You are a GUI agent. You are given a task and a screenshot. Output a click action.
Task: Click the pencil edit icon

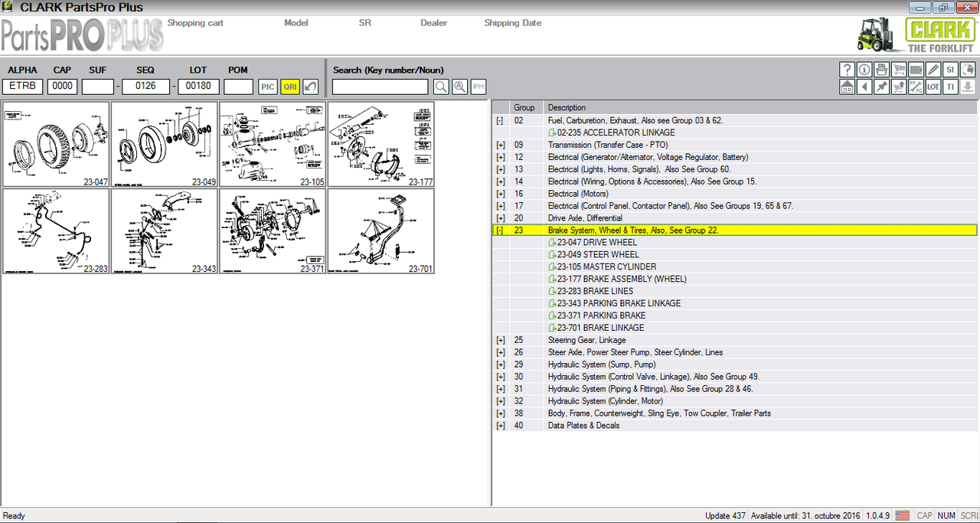click(933, 69)
